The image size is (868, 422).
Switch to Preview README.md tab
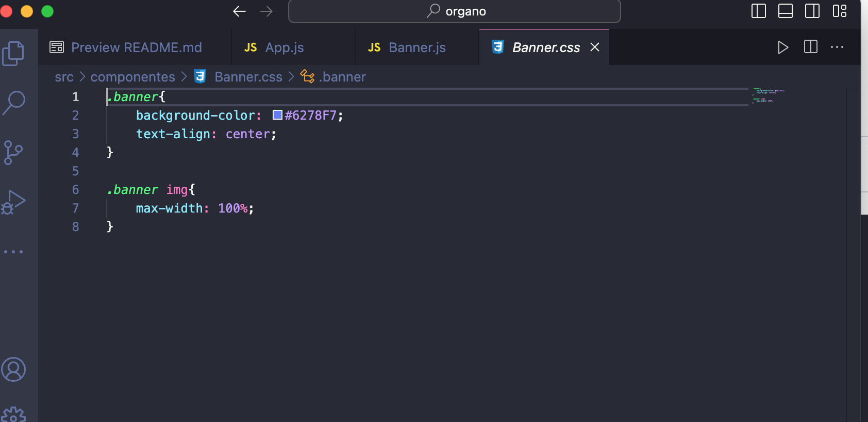point(135,47)
